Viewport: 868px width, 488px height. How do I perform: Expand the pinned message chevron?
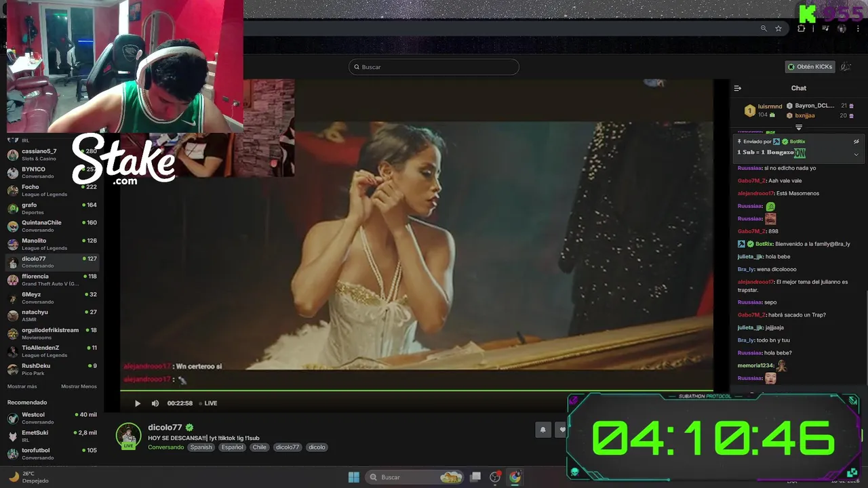click(x=856, y=154)
